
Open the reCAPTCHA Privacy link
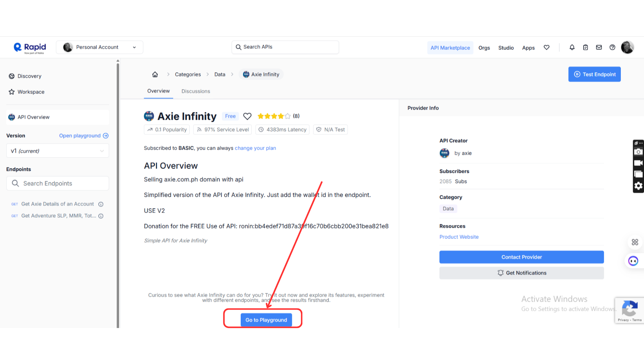click(x=623, y=320)
